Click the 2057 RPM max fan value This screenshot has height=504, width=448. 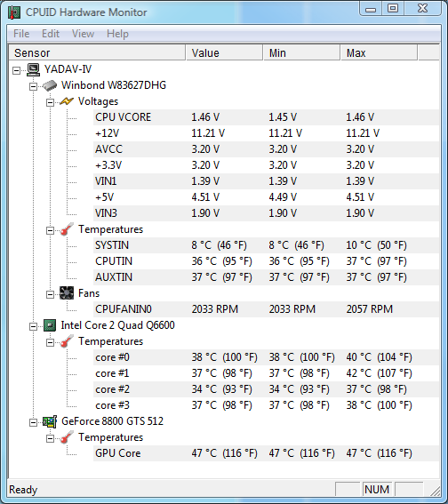[370, 309]
